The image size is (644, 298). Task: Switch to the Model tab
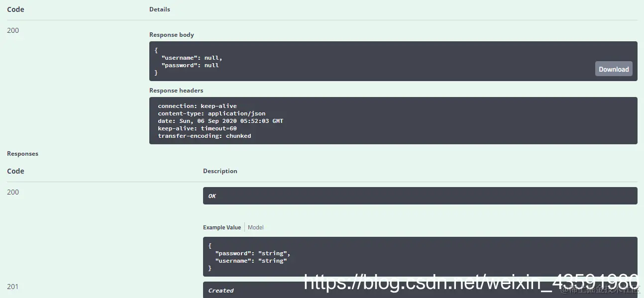256,227
